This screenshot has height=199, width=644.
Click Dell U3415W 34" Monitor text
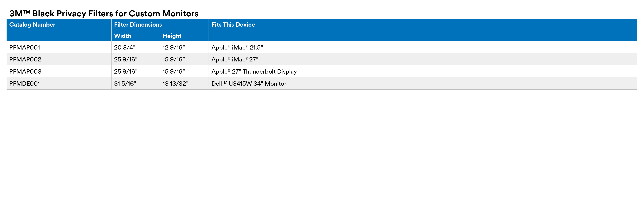tap(249, 84)
